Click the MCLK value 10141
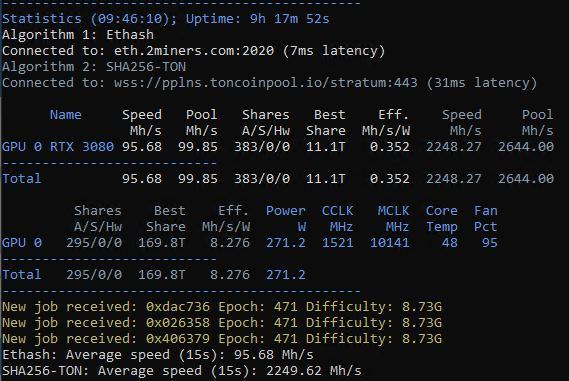 [x=390, y=242]
